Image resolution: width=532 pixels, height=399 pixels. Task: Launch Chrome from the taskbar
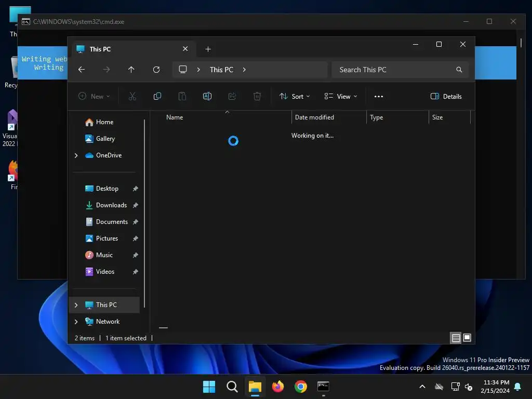pos(301,387)
